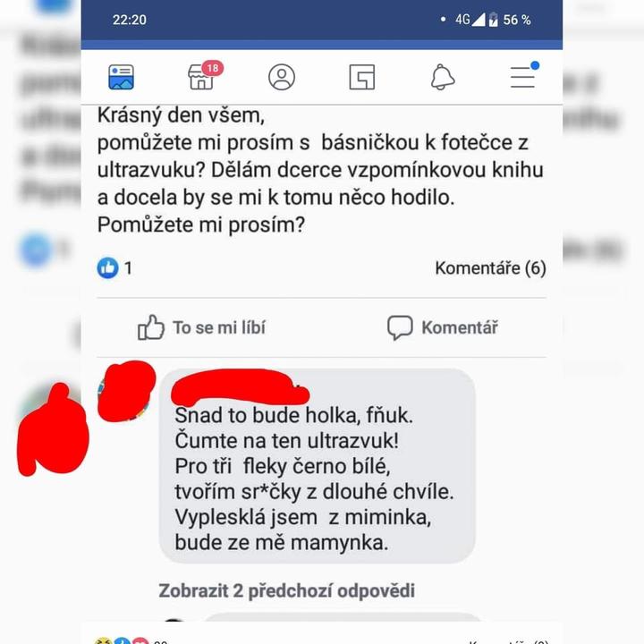The height and width of the screenshot is (644, 644).
Task: Tap the thumbs-up outline icon
Action: pos(151,327)
